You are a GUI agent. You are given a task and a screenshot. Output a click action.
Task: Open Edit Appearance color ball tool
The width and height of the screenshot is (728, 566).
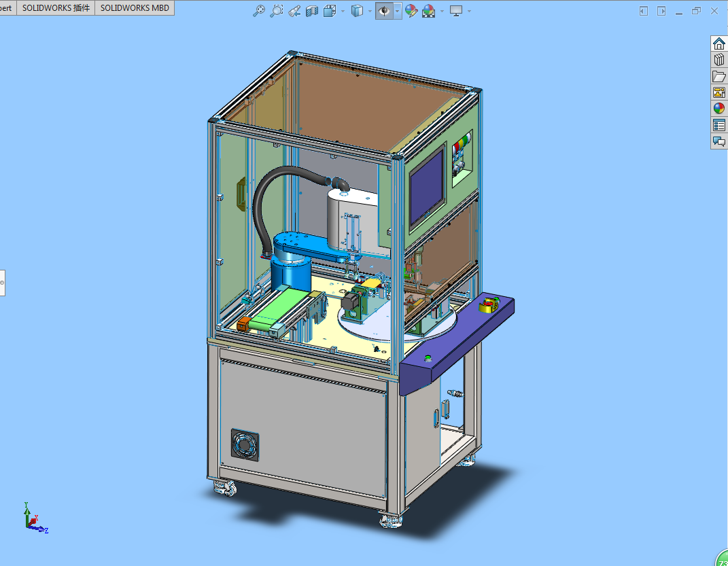411,11
